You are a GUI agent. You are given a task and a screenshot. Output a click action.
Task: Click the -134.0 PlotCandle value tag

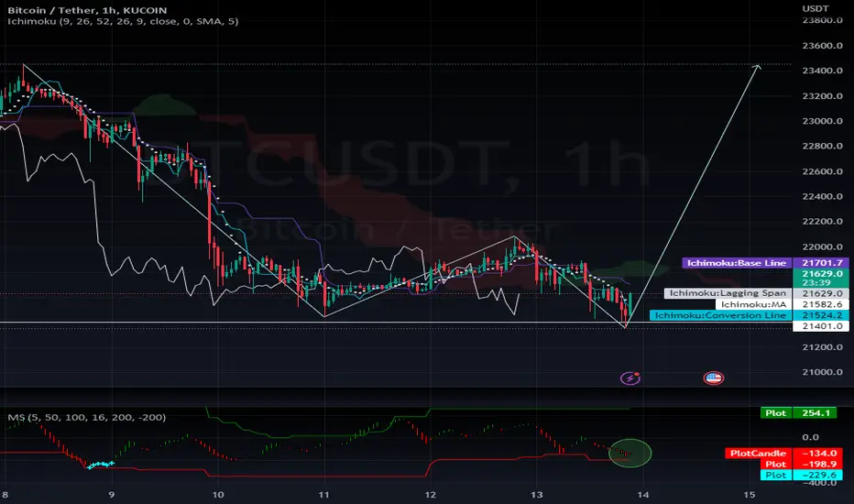coord(816,454)
